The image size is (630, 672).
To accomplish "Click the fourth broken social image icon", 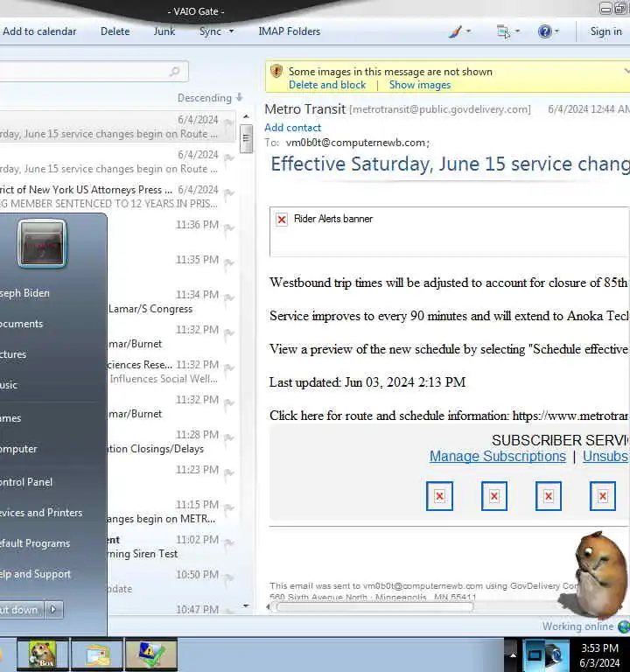I will 603,496.
